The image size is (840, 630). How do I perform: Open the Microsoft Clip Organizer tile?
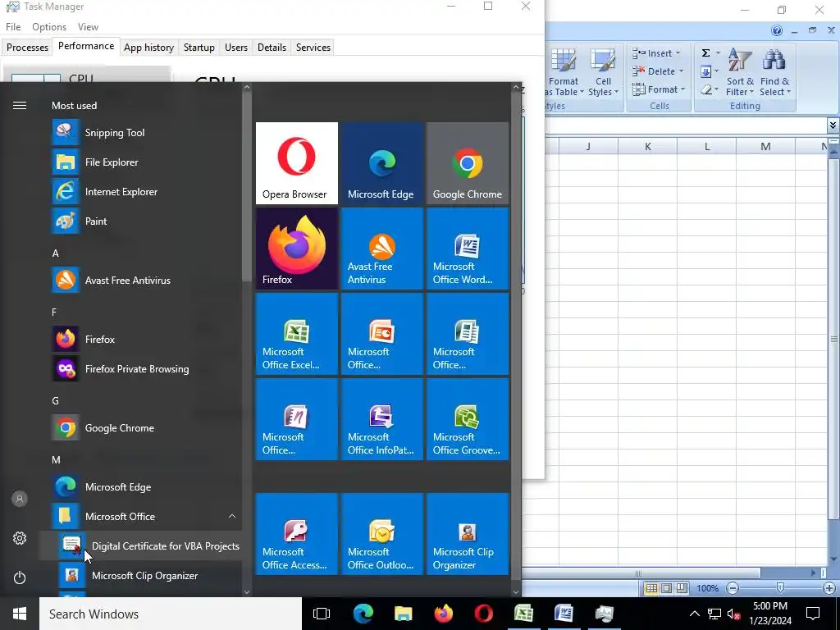(x=467, y=534)
